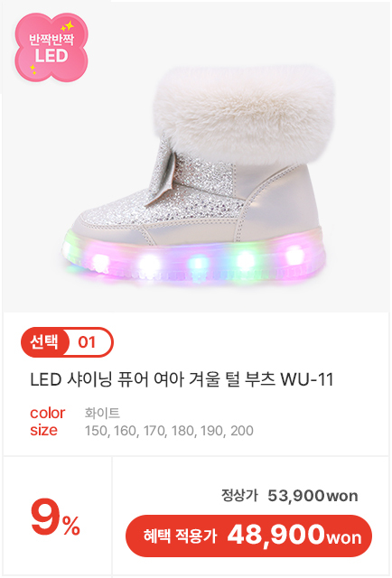Image resolution: width=392 pixels, height=578 pixels.
Task: Open product title LED 샤이닝 퓨어 부츠 WU-11
Action: [182, 379]
